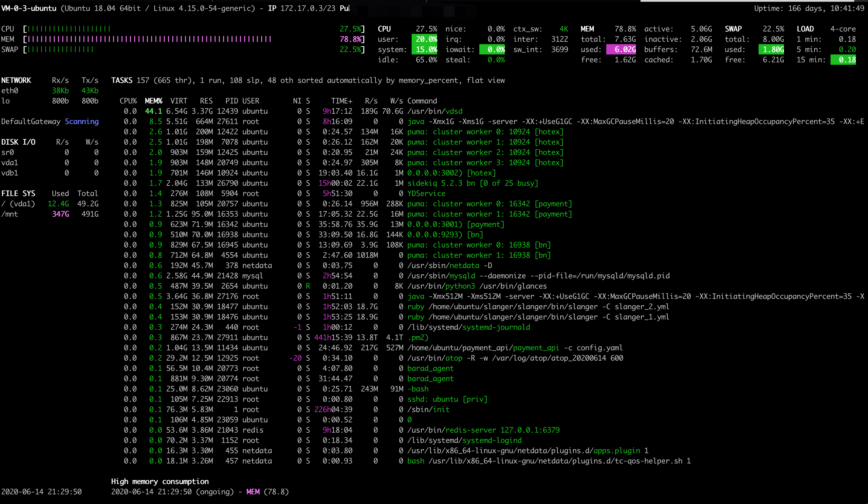Viewport: 868px width, 504px height.
Task: Select the atop process row
Action: pos(373,358)
